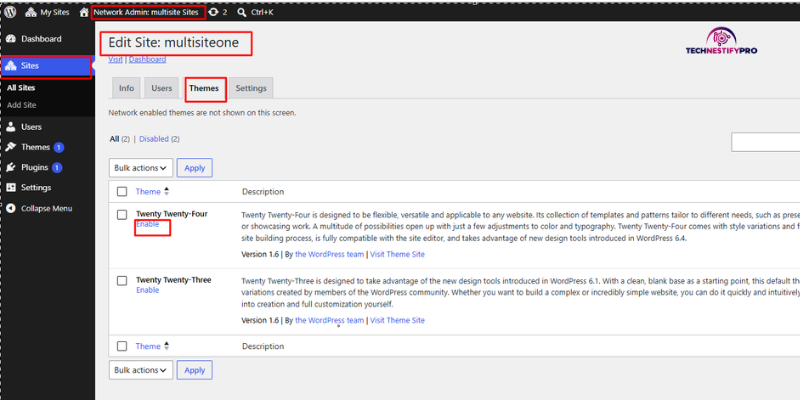800x400 pixels.
Task: Click sort arrows beside footer Theme
Action: tap(166, 346)
